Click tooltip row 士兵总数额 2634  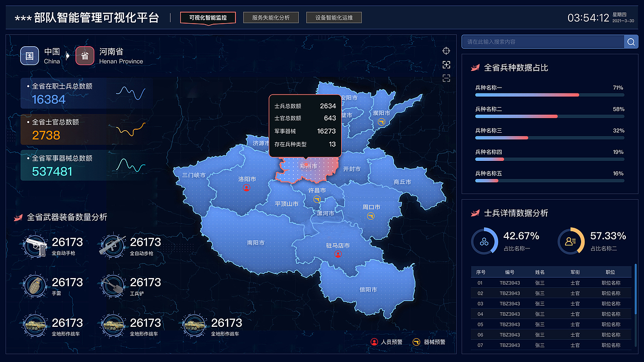coord(305,106)
